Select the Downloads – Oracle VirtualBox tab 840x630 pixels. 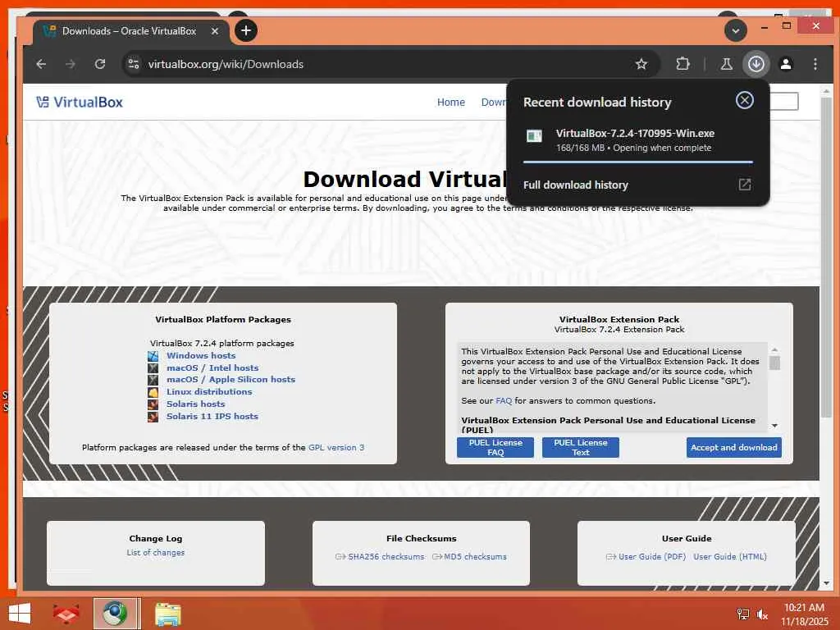(x=129, y=31)
